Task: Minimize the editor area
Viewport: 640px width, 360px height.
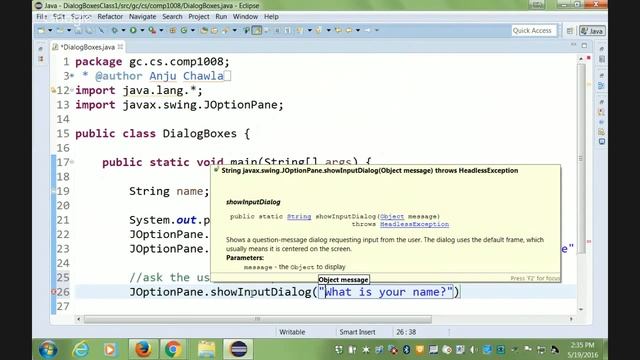Action: pos(573,45)
